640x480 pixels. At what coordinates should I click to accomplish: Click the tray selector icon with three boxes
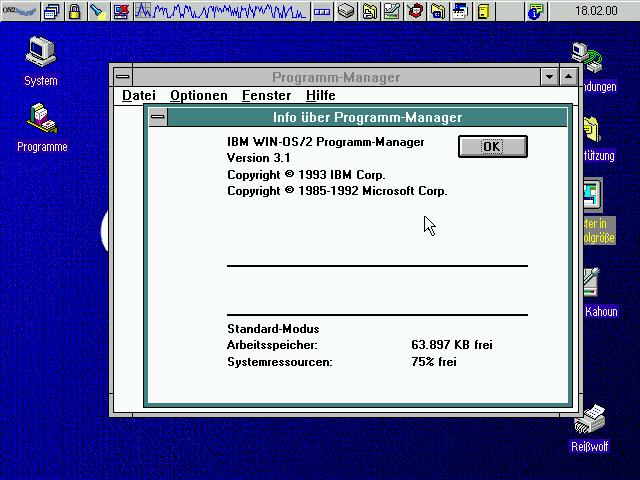322,11
